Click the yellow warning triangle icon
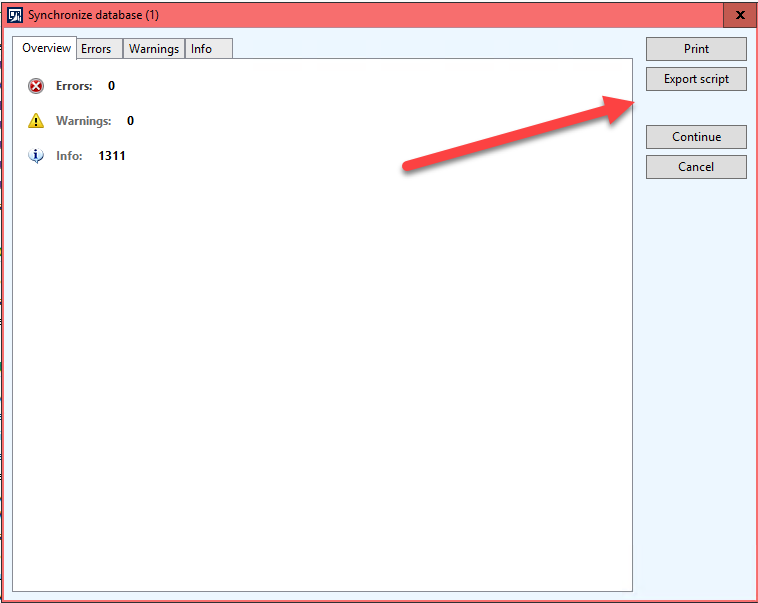 pos(36,120)
